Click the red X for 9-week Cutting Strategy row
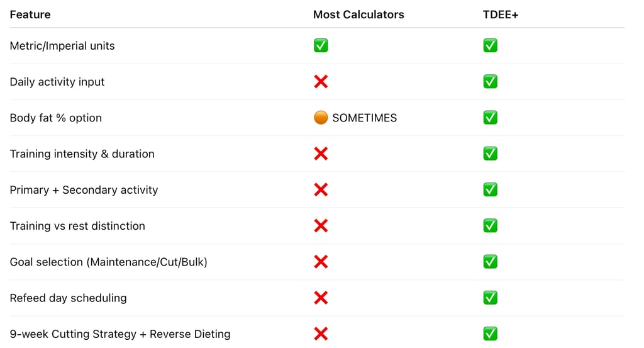Screen dimensions: 644x348 (321, 334)
